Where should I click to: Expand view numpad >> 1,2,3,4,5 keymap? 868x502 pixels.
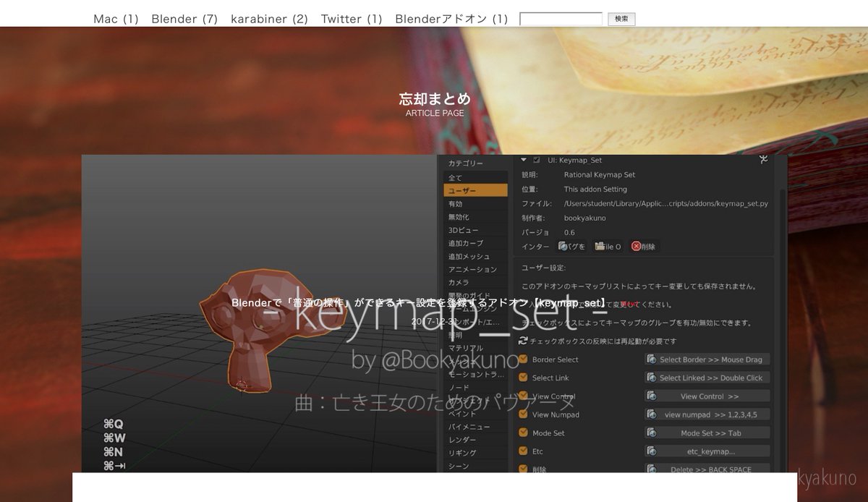[x=707, y=414]
